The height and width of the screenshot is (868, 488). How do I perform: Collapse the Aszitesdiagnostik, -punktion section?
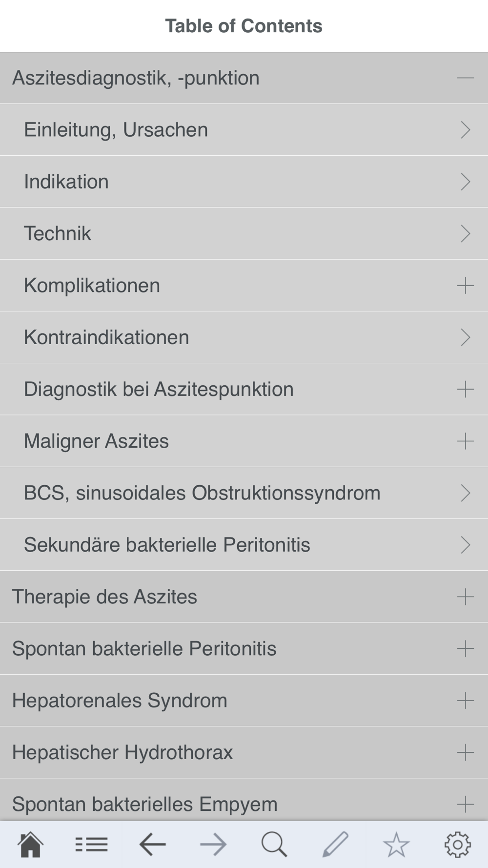465,78
